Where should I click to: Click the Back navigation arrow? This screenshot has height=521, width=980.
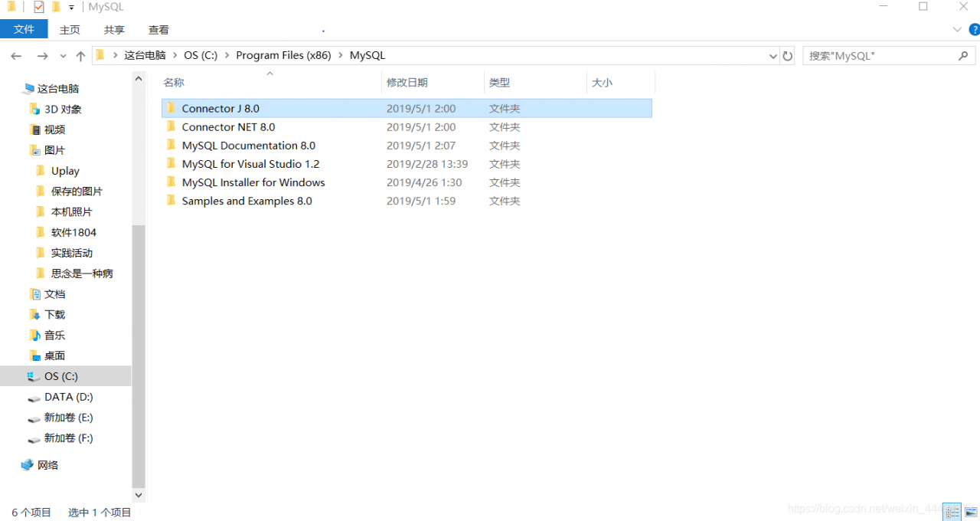16,56
